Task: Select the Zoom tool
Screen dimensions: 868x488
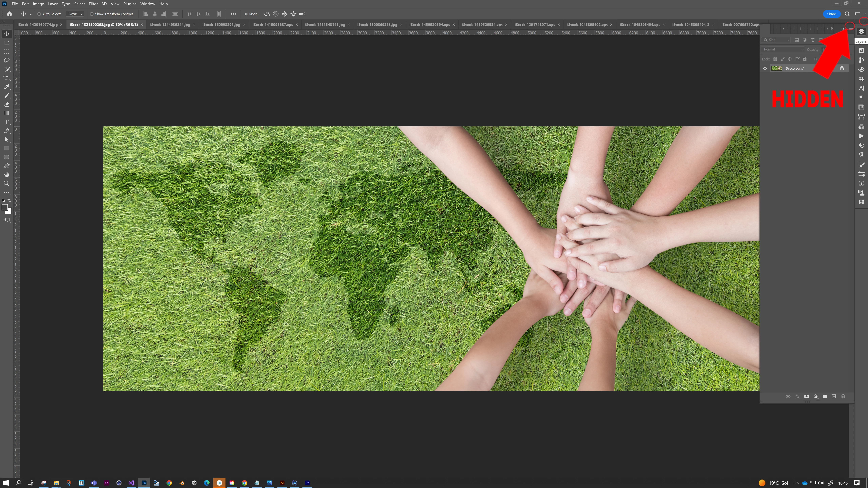Action: click(6, 184)
